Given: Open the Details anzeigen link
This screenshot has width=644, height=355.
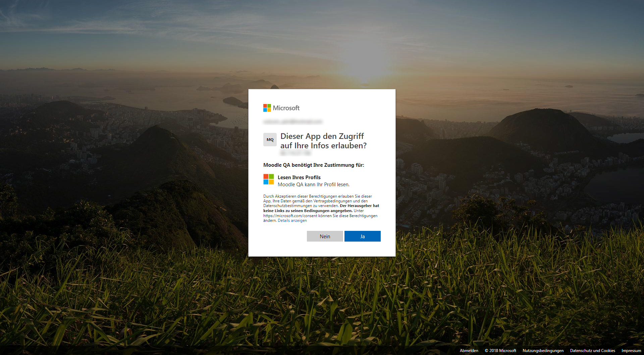Looking at the screenshot, I should click(292, 220).
